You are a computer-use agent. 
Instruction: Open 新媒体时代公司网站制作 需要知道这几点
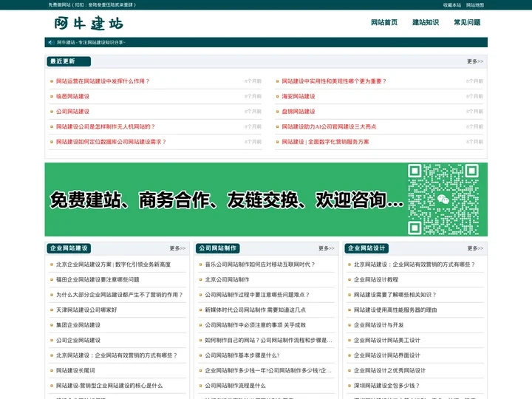256,310
